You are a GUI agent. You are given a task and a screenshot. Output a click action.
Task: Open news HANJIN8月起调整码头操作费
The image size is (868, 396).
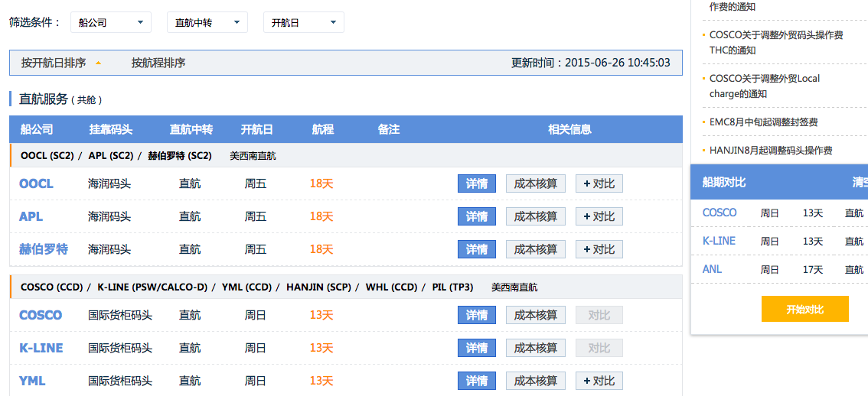[771, 151]
